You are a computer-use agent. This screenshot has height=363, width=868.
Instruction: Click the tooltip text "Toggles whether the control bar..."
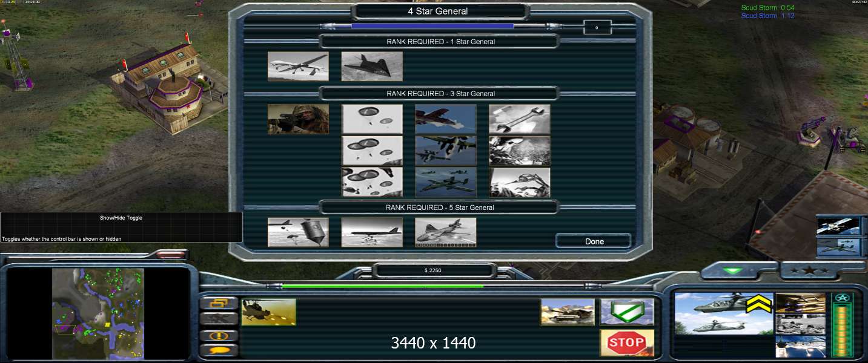tap(61, 239)
